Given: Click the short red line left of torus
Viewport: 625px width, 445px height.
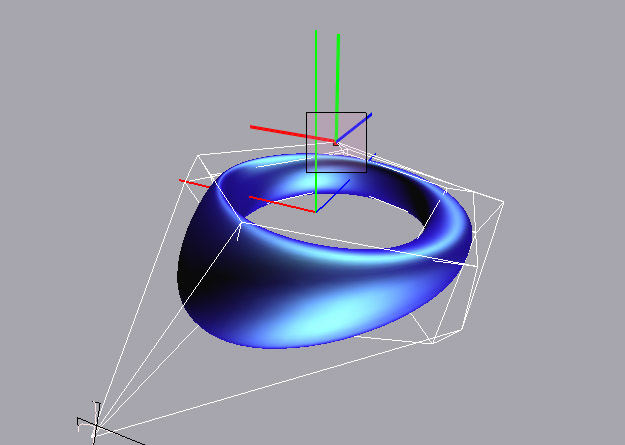Looking at the screenshot, I should coord(195,183).
